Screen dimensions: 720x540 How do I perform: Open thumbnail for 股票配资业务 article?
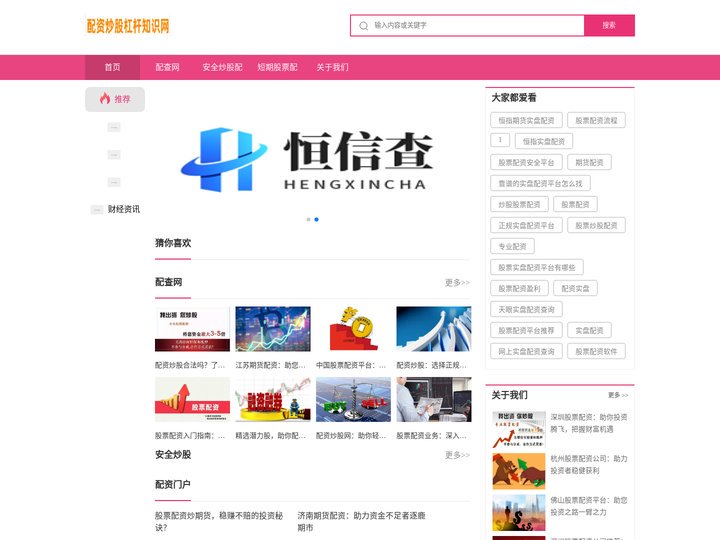(434, 399)
